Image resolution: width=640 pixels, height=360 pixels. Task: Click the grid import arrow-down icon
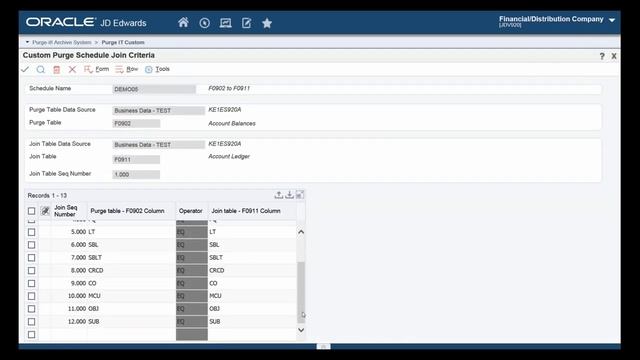tap(289, 195)
